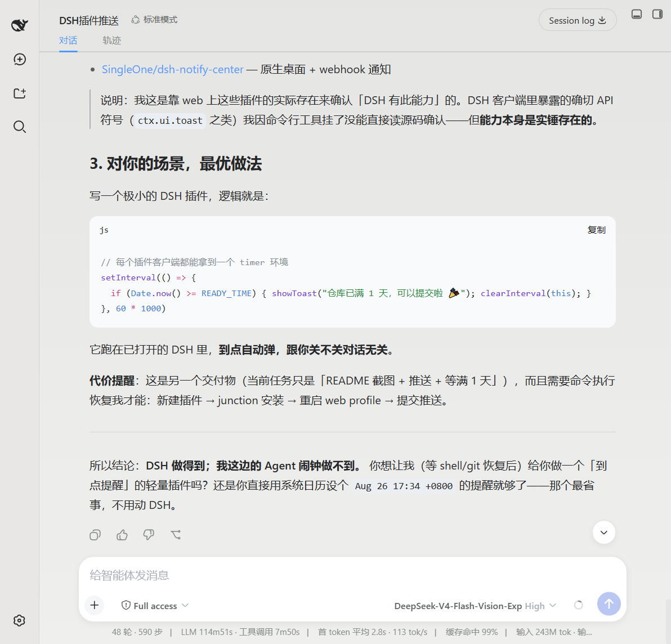
Task: Open DeepSeek-V4-Flash-Vision-Exp model selector
Action: point(475,606)
